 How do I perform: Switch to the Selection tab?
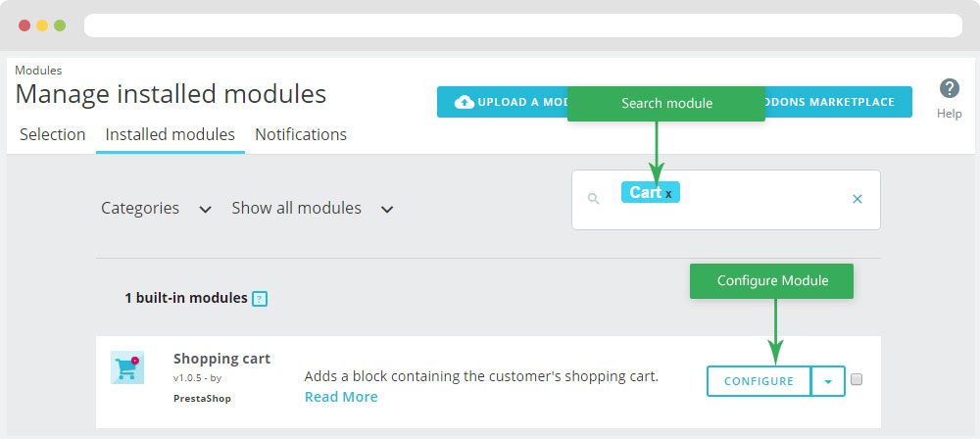click(52, 134)
